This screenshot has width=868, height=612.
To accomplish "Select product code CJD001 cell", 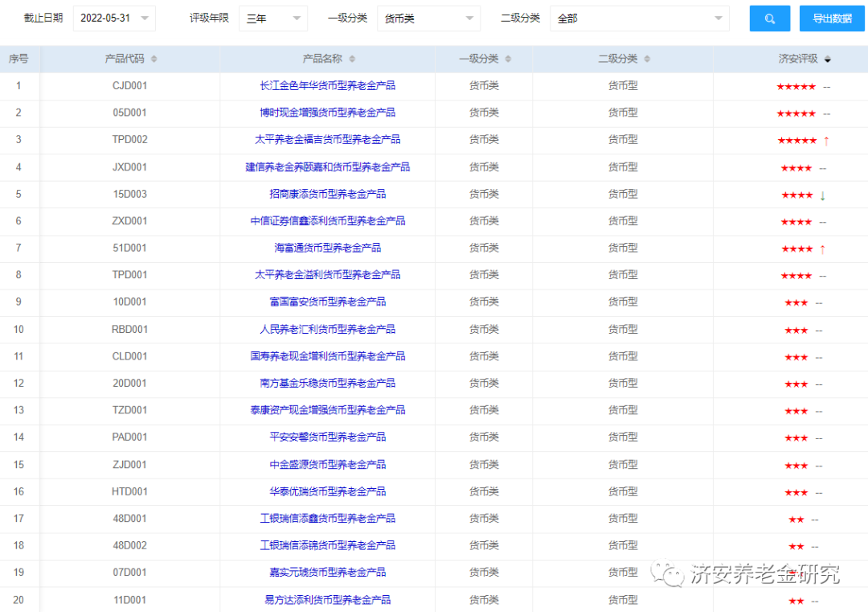I will [130, 86].
